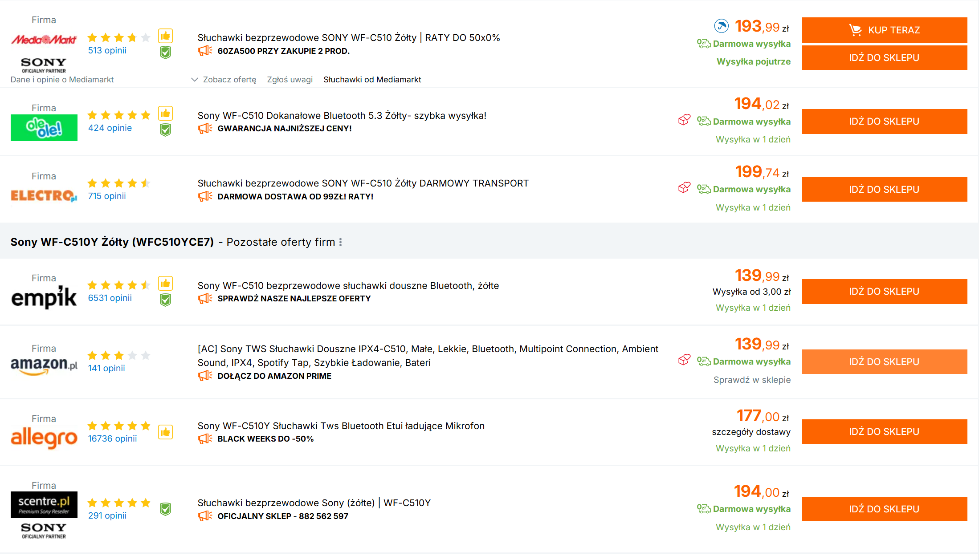Viewport: 979px width, 560px height.
Task: Click the red boxes icon on the ole ole! offer
Action: tap(684, 120)
